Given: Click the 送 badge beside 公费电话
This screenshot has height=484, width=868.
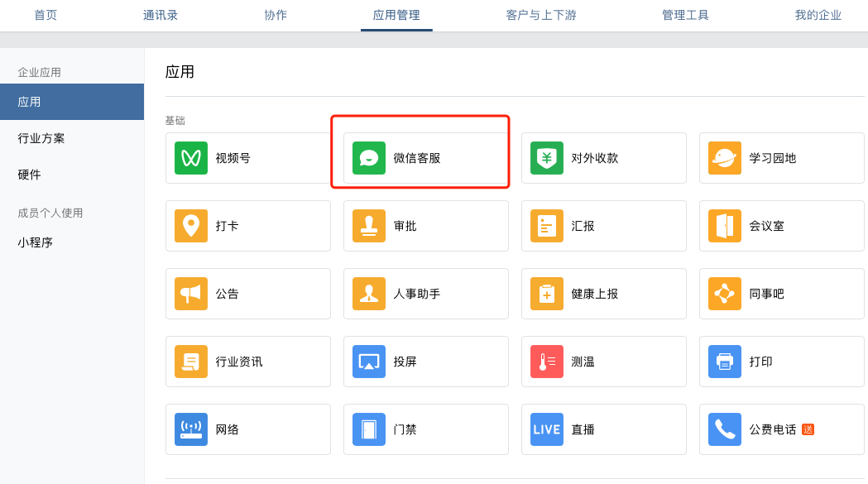Looking at the screenshot, I should click(808, 429).
